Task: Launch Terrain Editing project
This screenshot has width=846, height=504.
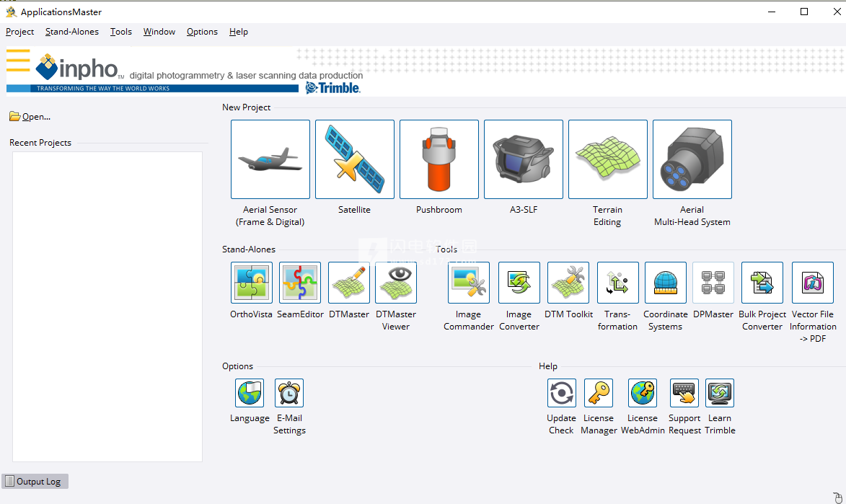Action: pyautogui.click(x=607, y=159)
